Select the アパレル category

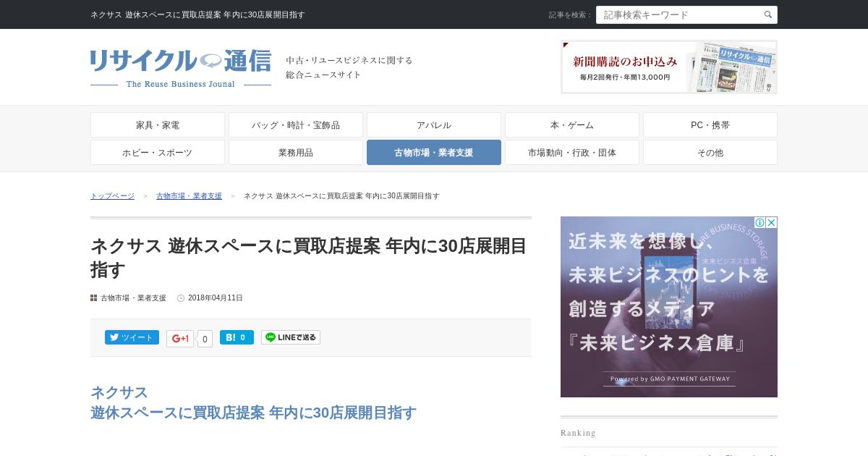(434, 125)
